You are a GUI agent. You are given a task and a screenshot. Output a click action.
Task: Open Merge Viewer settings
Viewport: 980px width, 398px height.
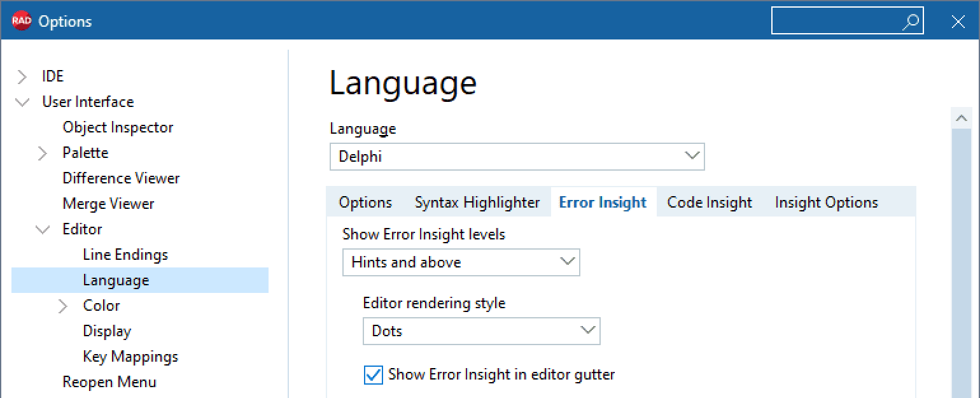[x=108, y=204]
